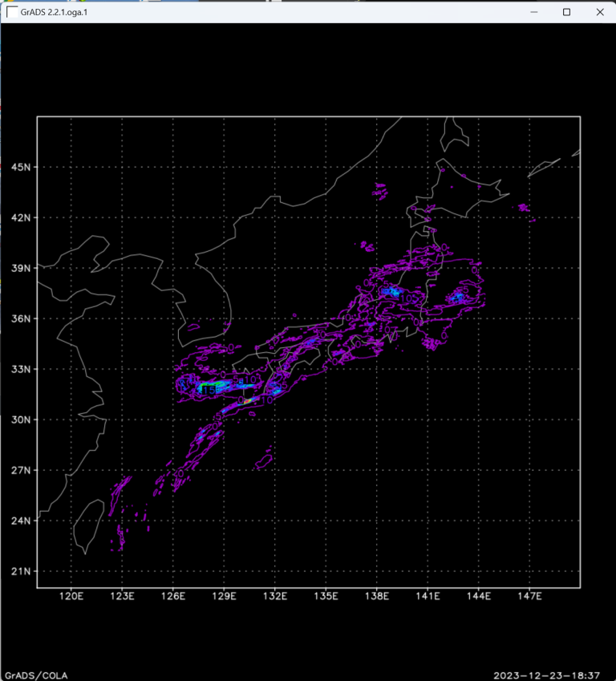Select the 21N latitude label
Viewport: 616px width, 681px height.
22,571
